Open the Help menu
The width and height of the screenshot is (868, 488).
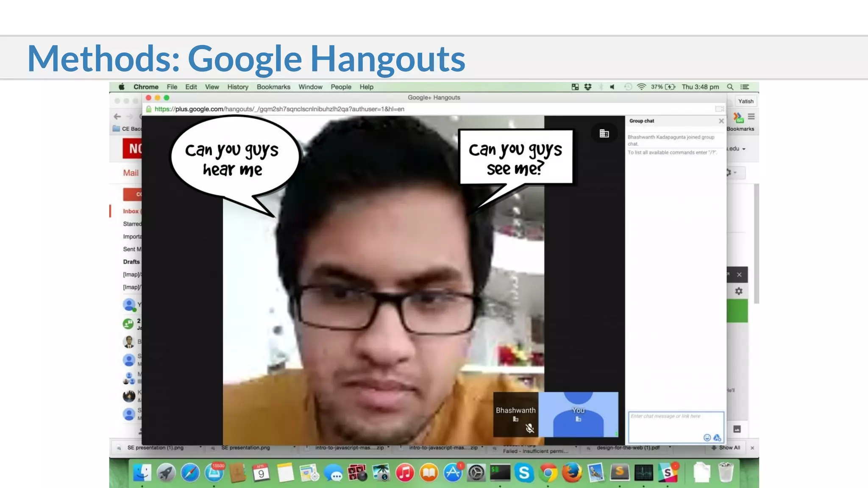pyautogui.click(x=367, y=87)
